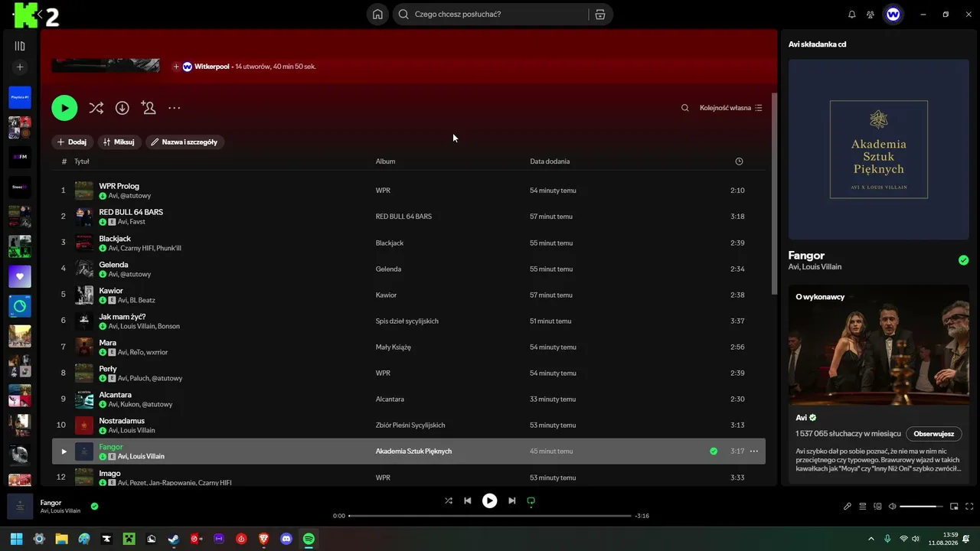
Task: Skip to the previous track
Action: coord(468,500)
